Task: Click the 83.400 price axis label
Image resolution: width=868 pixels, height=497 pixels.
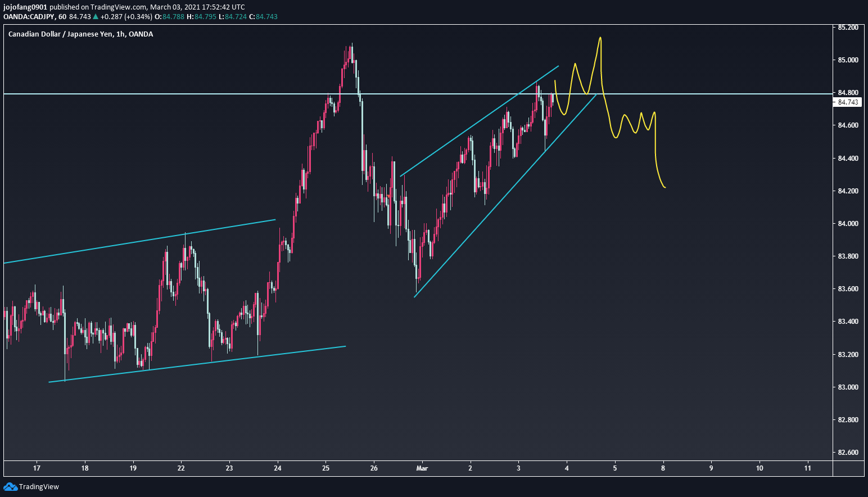Action: click(x=848, y=322)
